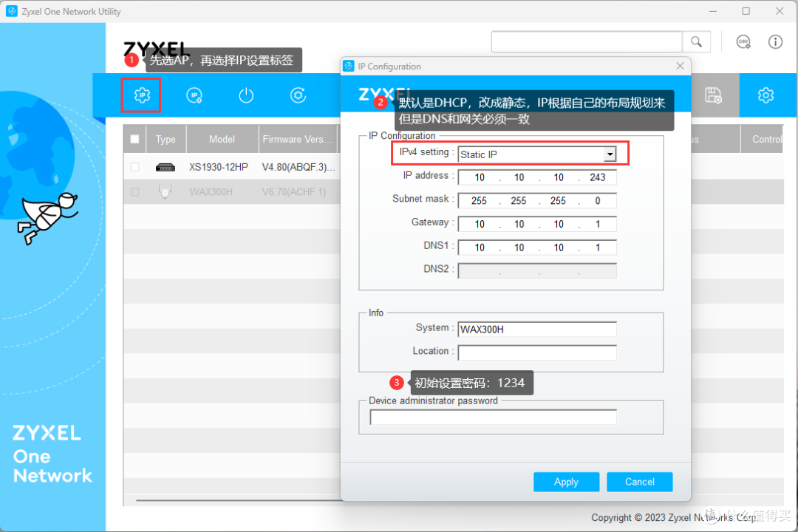The image size is (798, 532).
Task: Click the Firmware Version column header
Action: coord(297,139)
